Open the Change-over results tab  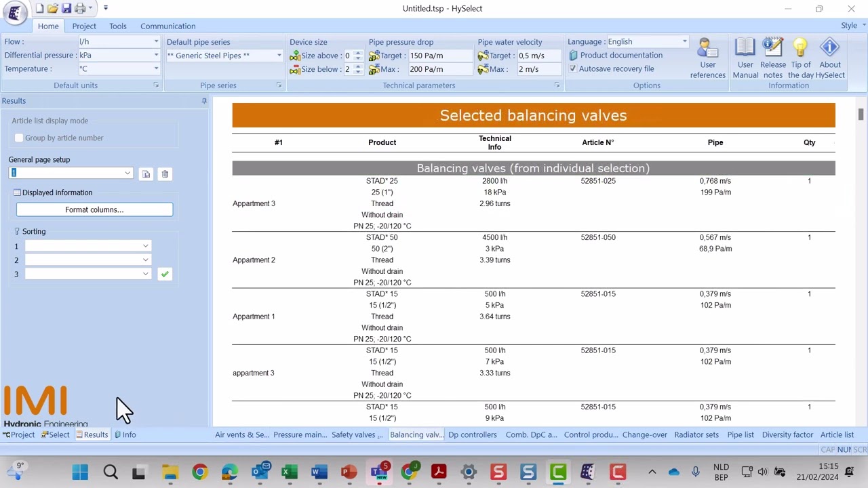645,435
